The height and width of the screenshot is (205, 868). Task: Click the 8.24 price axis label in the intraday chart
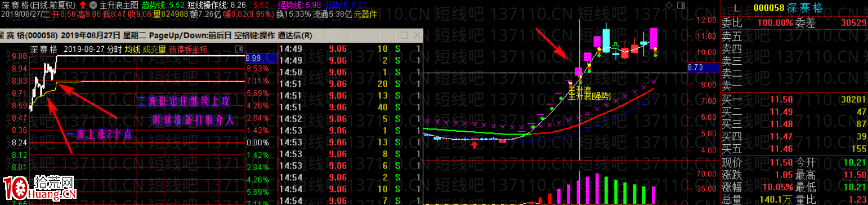(x=19, y=142)
